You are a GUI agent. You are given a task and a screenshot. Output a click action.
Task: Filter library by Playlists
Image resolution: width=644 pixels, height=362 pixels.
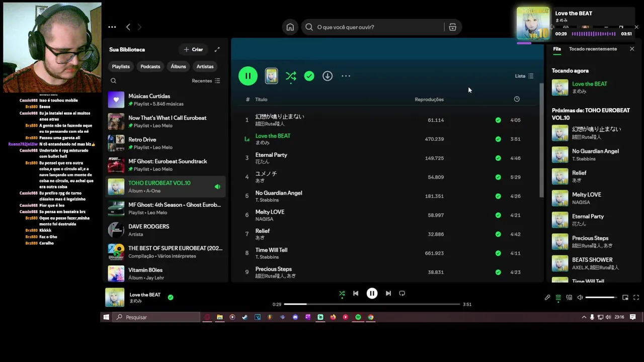click(121, 66)
